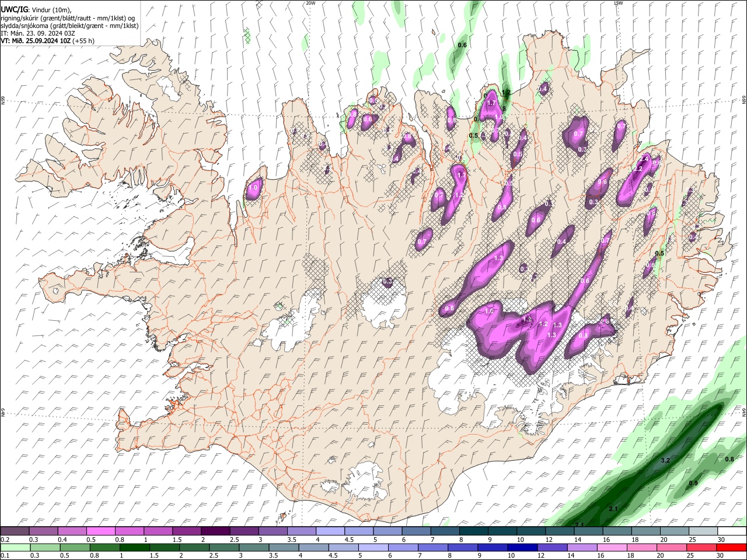The image size is (747, 560).
Task: Click the initial time "IT: Mán. 23. 09. 2024 03Z" line
Action: 38,33
